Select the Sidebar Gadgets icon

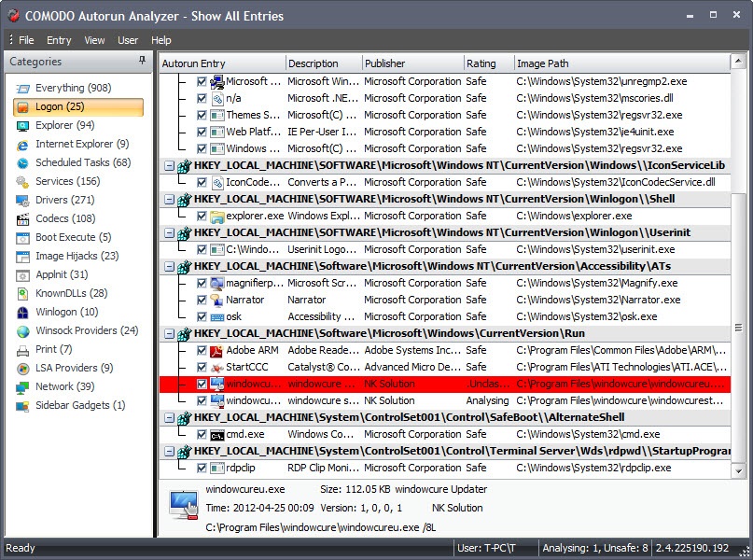click(x=22, y=406)
